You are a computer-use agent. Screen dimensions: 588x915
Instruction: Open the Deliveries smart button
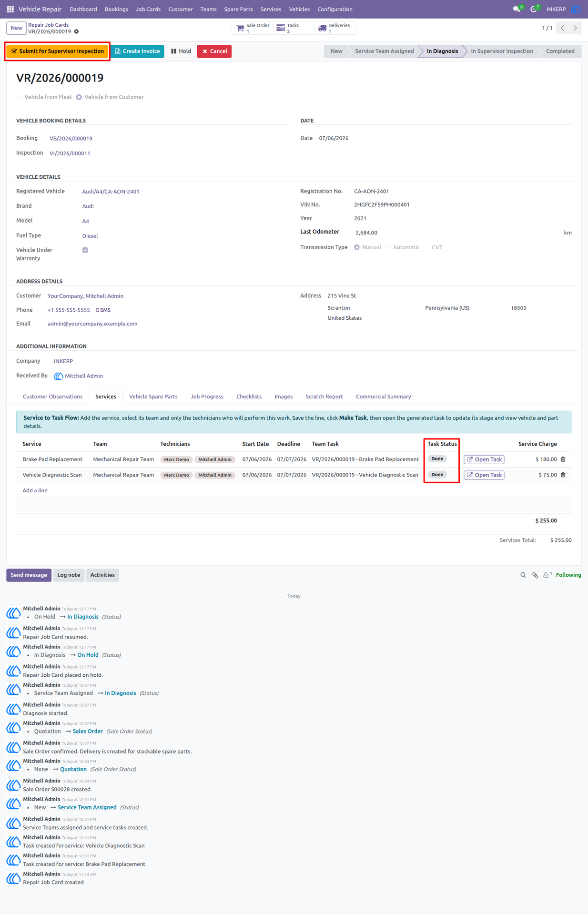[335, 28]
